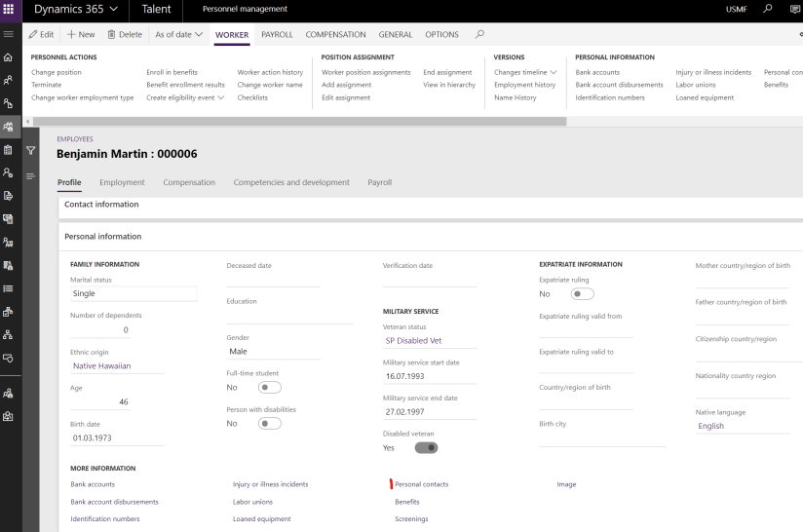
Task: Click Change worker name action
Action: [x=270, y=85]
